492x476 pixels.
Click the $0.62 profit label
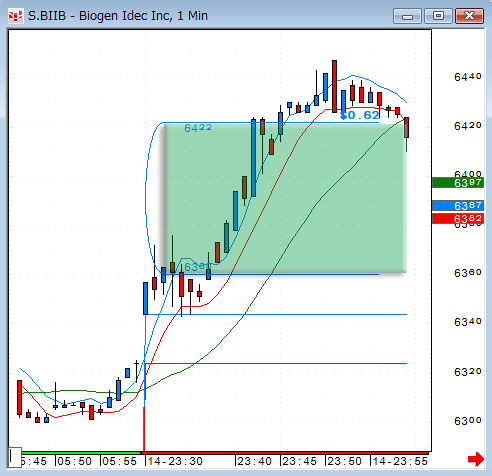click(x=359, y=115)
